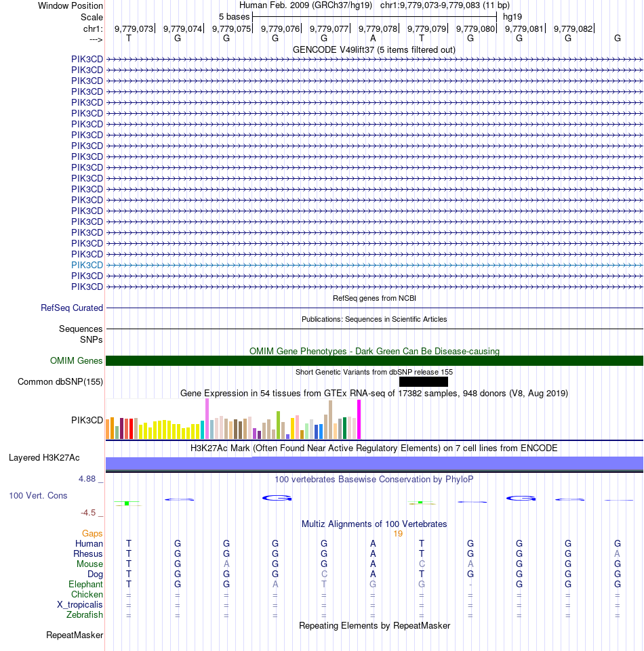Click the Mouse species label
This screenshot has width=644, height=651.
pos(89,564)
